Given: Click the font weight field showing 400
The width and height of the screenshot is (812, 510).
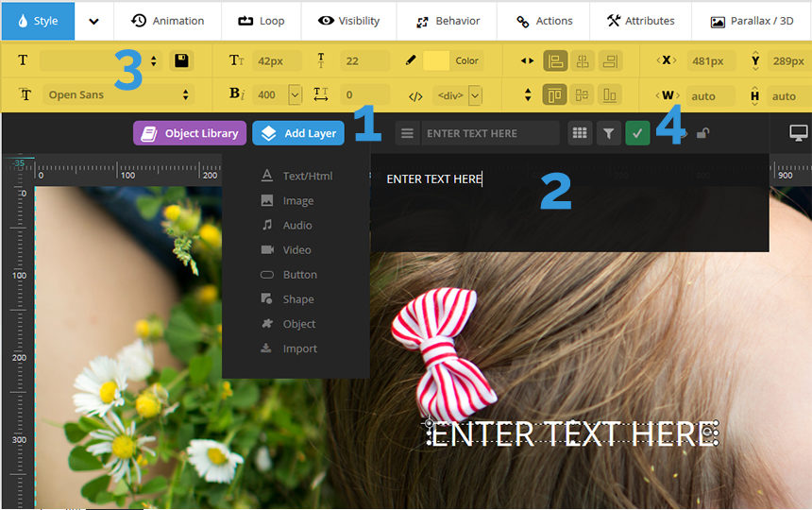Looking at the screenshot, I should click(270, 94).
